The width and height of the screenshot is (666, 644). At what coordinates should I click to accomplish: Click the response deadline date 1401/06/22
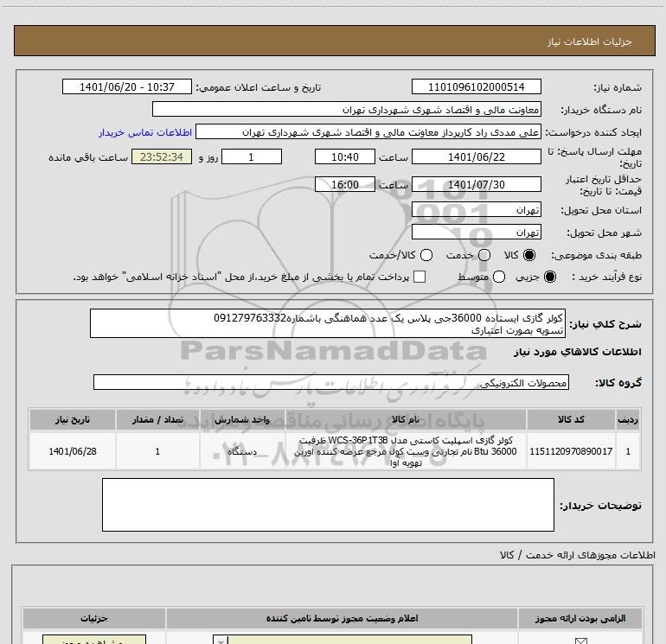[476, 156]
